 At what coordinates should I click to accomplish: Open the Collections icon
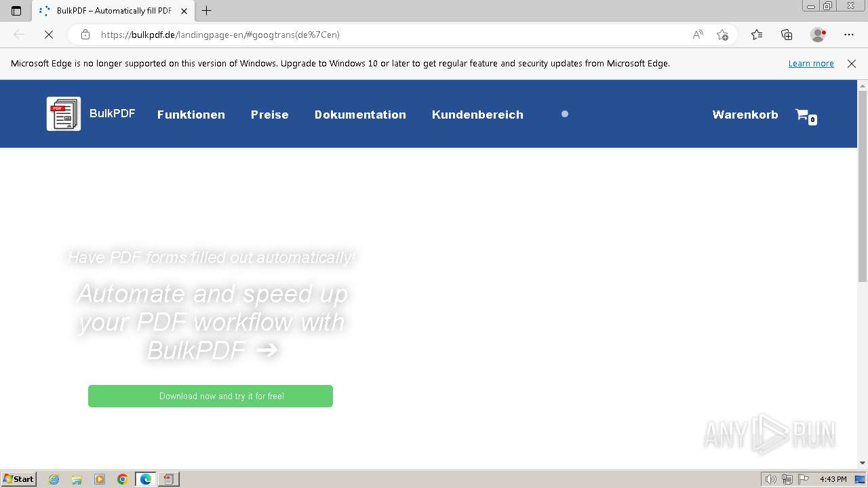(787, 35)
